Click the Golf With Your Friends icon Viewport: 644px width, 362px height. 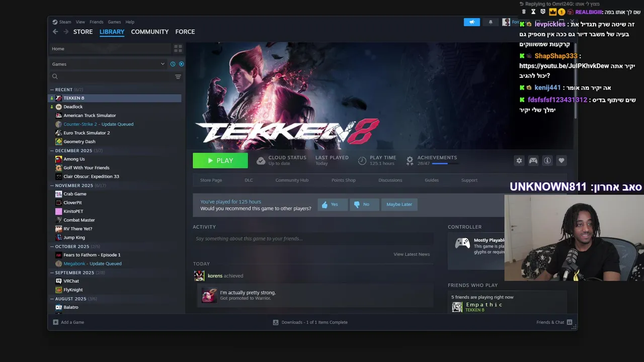59,168
